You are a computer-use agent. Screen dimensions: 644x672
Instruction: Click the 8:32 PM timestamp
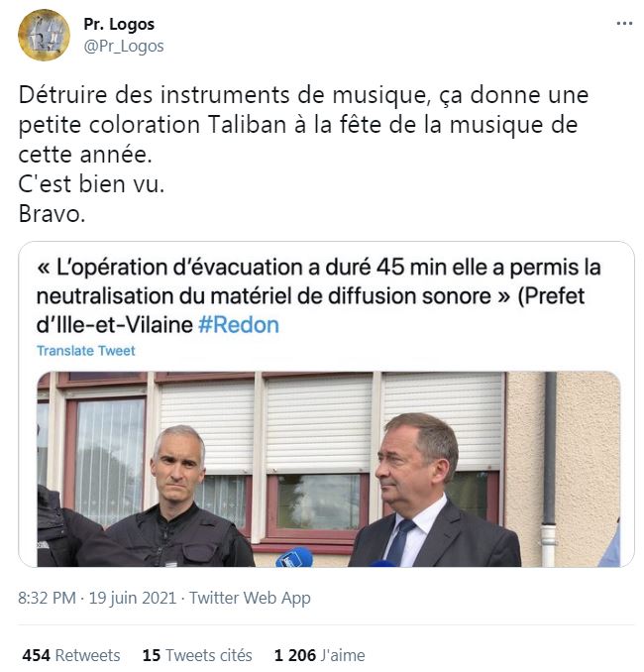point(47,598)
